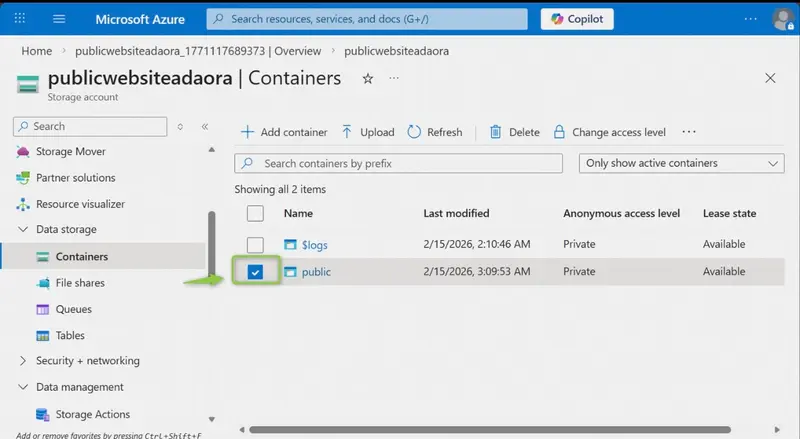Open the portal hamburger menu

point(59,19)
